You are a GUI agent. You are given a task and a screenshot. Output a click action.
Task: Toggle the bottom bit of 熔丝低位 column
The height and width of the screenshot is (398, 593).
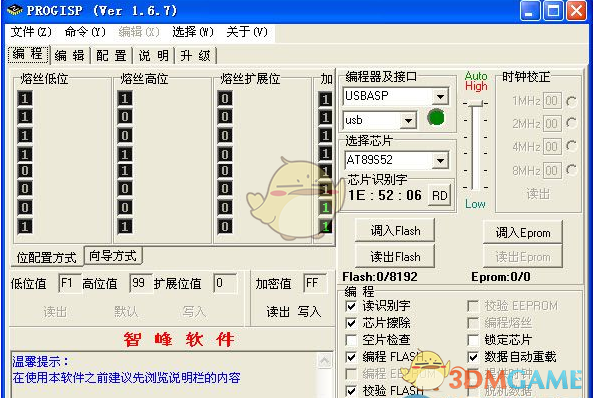(25, 226)
